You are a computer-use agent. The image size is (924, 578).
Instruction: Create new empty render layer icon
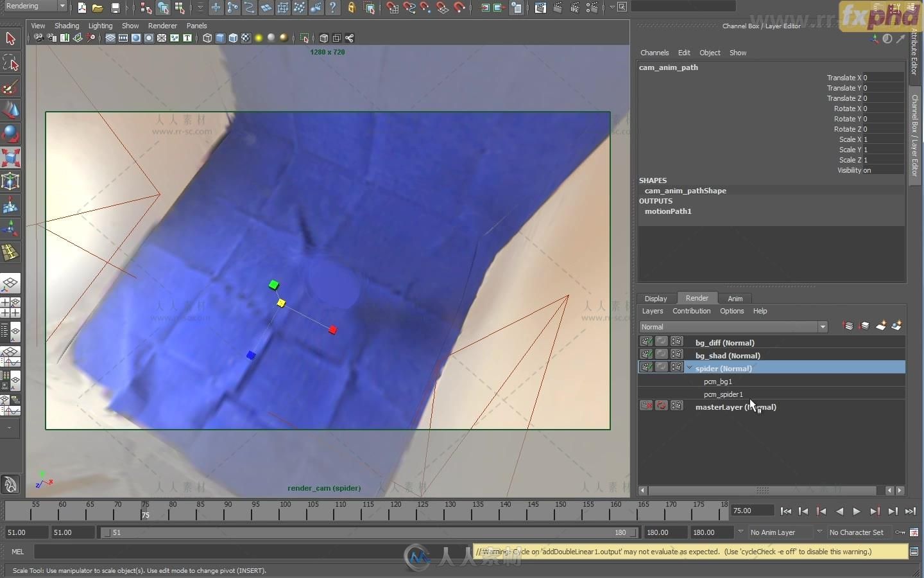click(x=880, y=326)
